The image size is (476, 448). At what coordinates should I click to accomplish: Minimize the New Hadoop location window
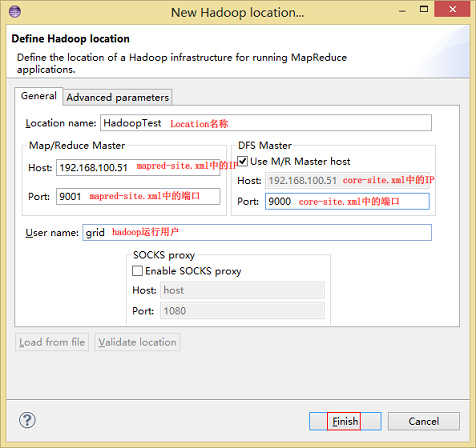click(402, 10)
